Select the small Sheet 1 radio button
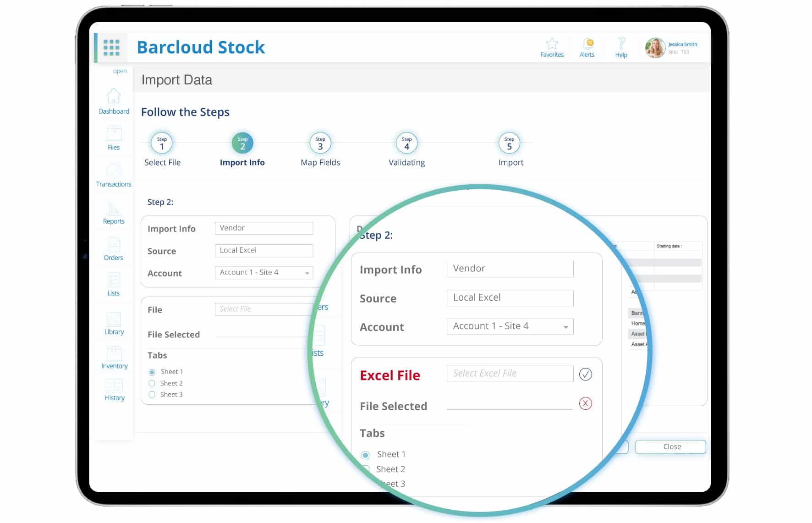The height and width of the screenshot is (523, 812). pyautogui.click(x=152, y=372)
